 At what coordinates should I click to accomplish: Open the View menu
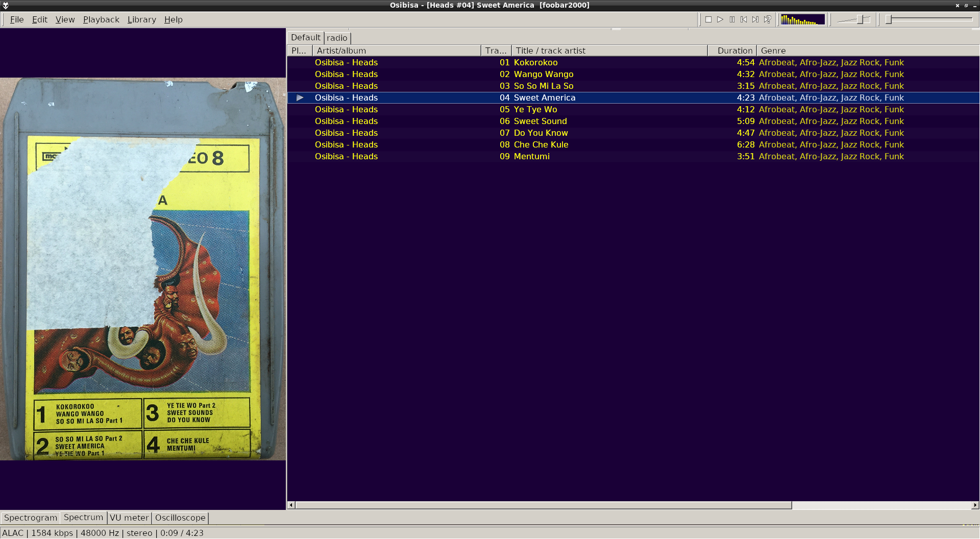(x=65, y=19)
